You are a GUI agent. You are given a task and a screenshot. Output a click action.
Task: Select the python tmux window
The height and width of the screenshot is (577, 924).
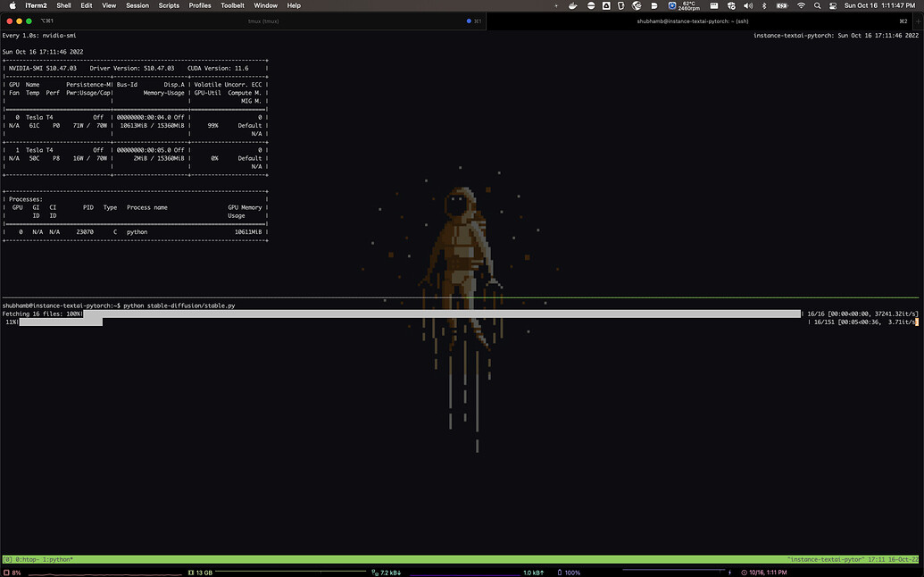(49, 559)
